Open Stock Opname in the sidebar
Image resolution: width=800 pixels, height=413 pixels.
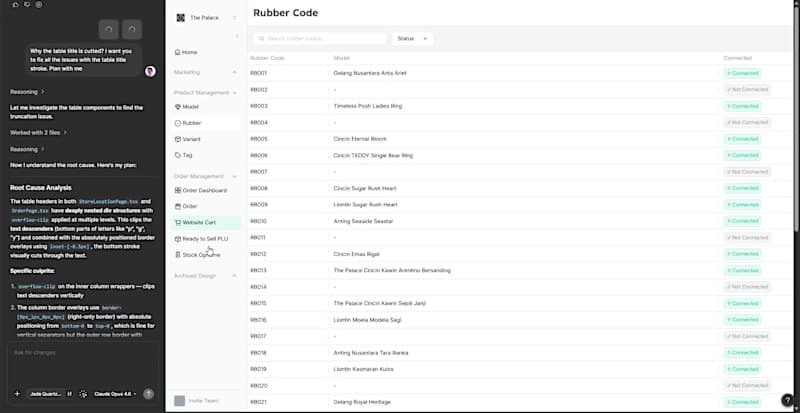[x=206, y=254]
